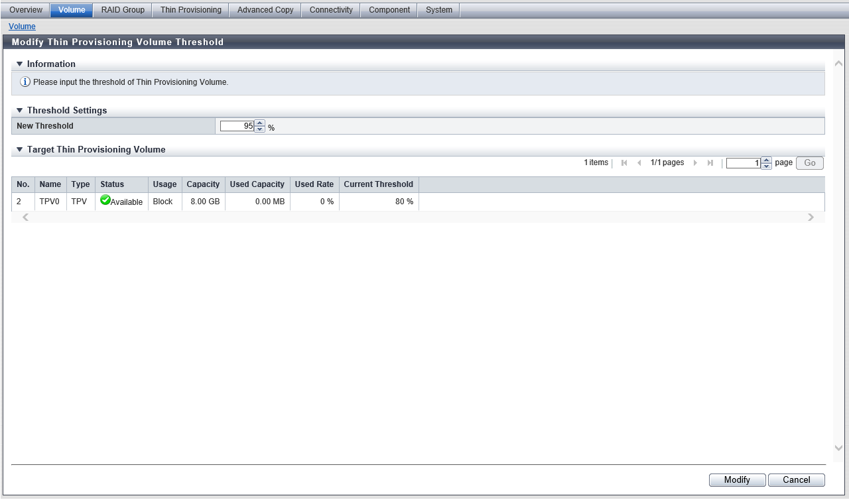Increase New Threshold with up arrow
Viewport: 849px width, 504px height.
259,123
